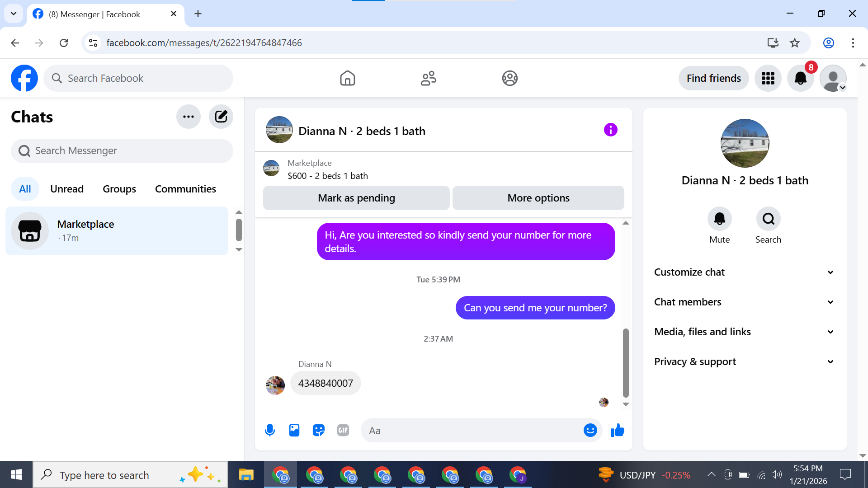Open the Facebook notifications bell
The width and height of the screenshot is (868, 488).
pos(800,78)
